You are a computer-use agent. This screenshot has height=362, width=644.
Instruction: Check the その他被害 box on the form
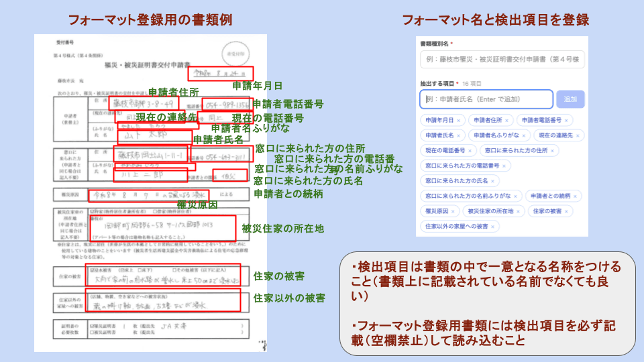(x=174, y=270)
